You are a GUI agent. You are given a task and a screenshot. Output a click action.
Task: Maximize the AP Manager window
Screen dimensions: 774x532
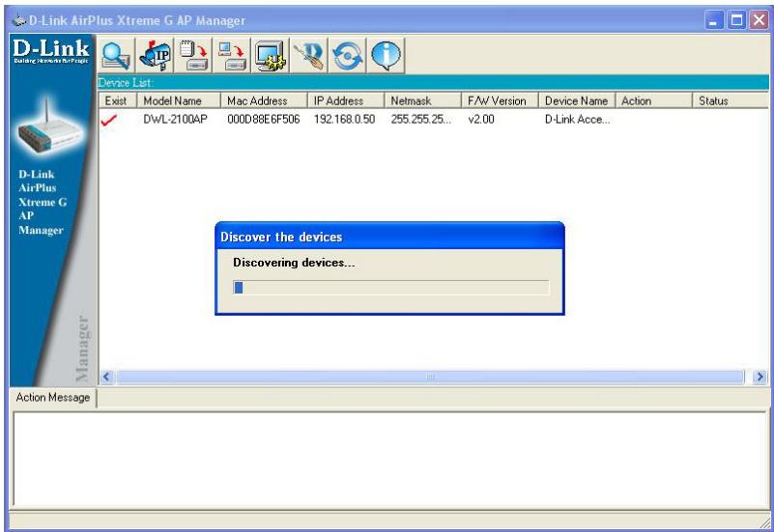[736, 20]
